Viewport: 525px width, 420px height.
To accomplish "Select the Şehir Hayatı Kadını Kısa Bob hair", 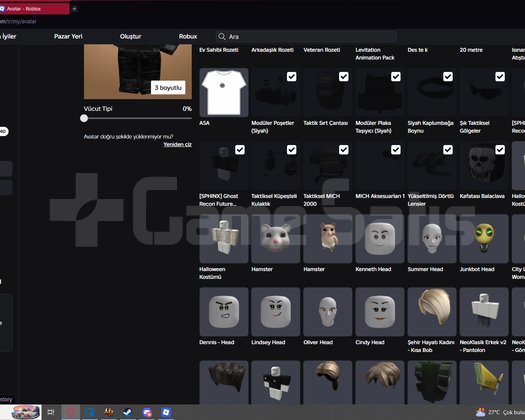I will [432, 311].
